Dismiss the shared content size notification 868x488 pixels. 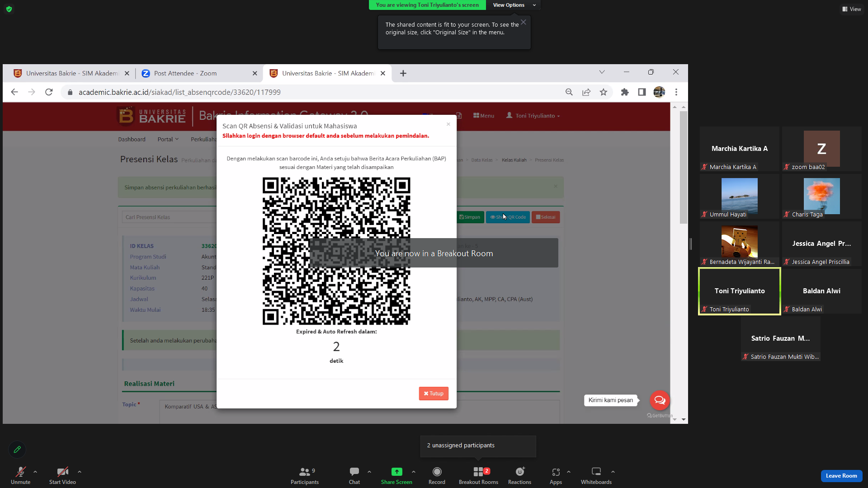[x=523, y=22]
